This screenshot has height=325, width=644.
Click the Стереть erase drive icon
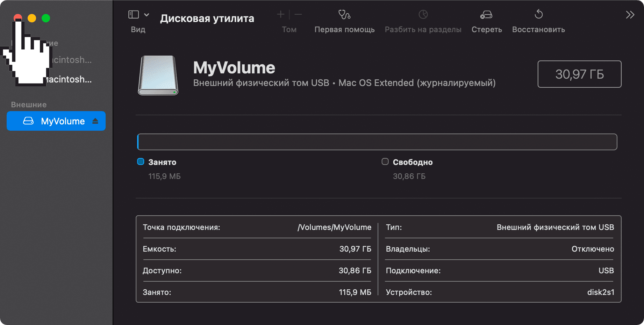pyautogui.click(x=486, y=14)
